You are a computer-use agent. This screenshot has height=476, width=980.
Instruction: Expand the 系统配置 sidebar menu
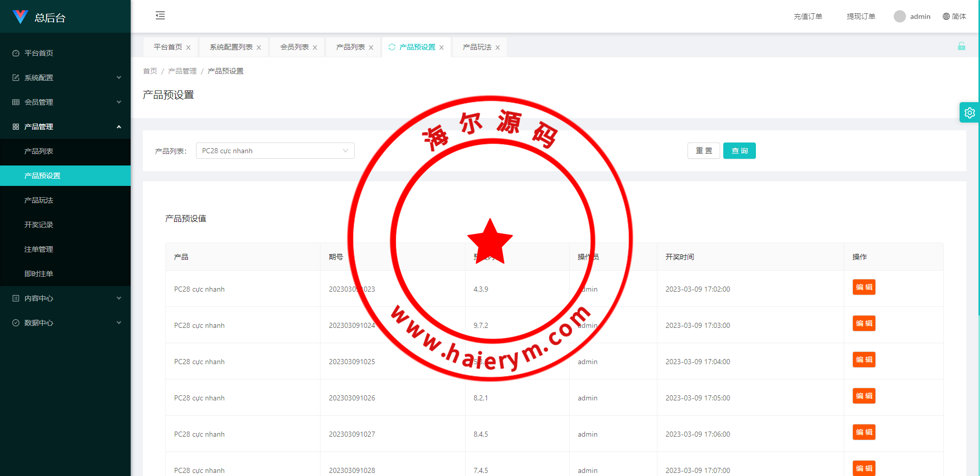[x=65, y=78]
